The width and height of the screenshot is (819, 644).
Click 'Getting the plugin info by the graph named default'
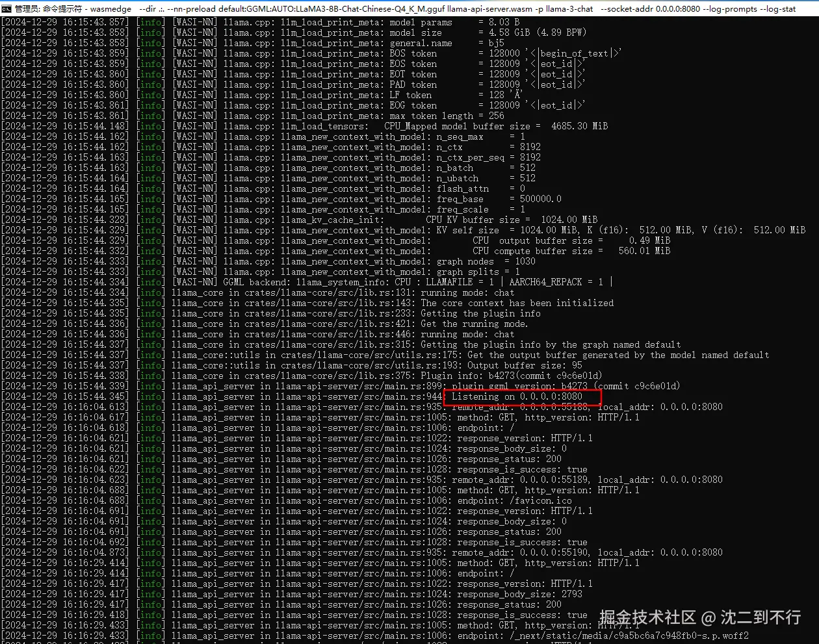tap(551, 344)
